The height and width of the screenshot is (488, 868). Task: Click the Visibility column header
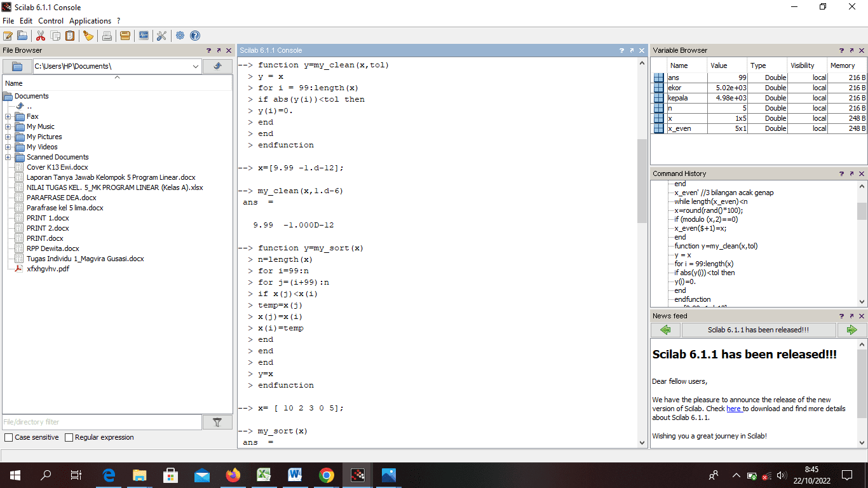point(807,65)
